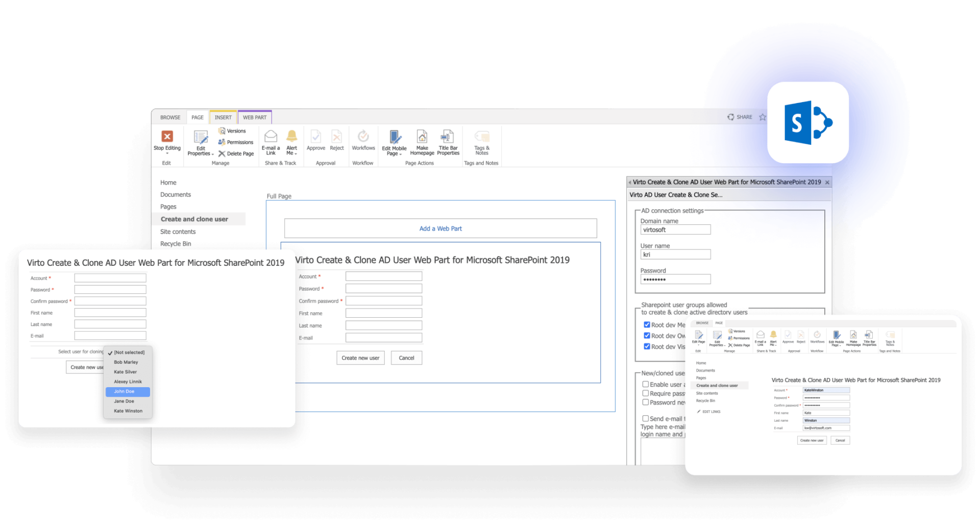Open the WEB PART tab

tap(255, 117)
